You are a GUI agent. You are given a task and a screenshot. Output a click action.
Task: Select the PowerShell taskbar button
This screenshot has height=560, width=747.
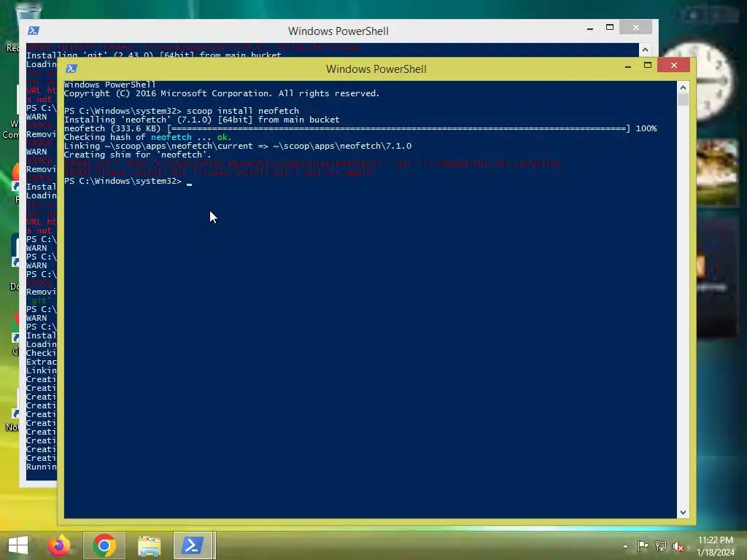pyautogui.click(x=194, y=545)
